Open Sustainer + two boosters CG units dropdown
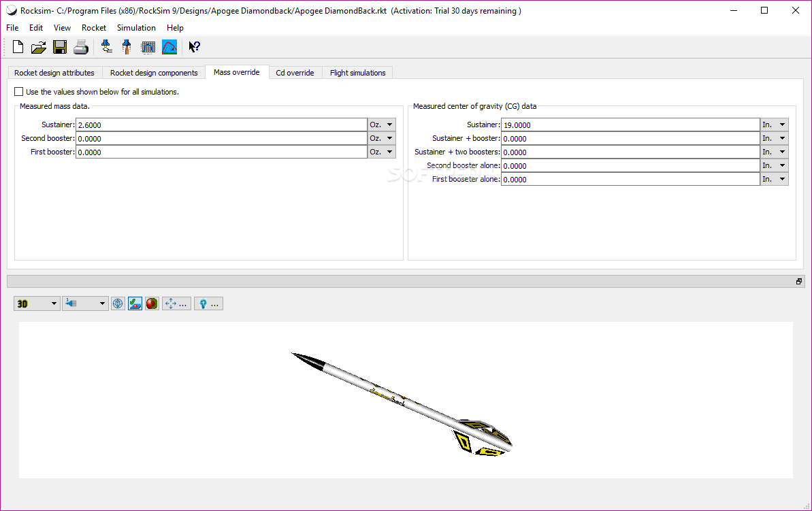 (774, 152)
